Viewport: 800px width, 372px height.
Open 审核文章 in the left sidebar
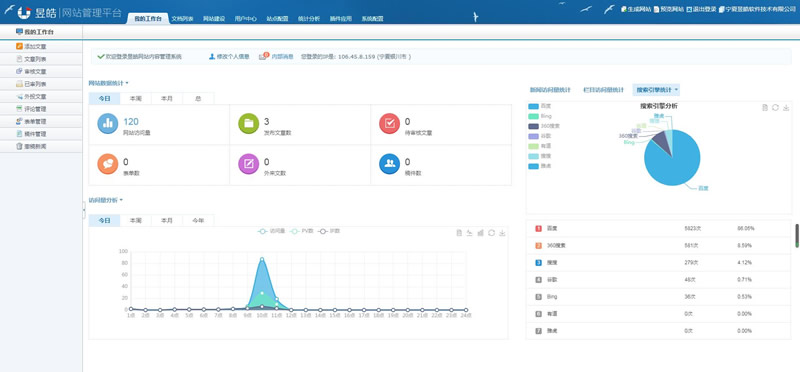[x=41, y=71]
